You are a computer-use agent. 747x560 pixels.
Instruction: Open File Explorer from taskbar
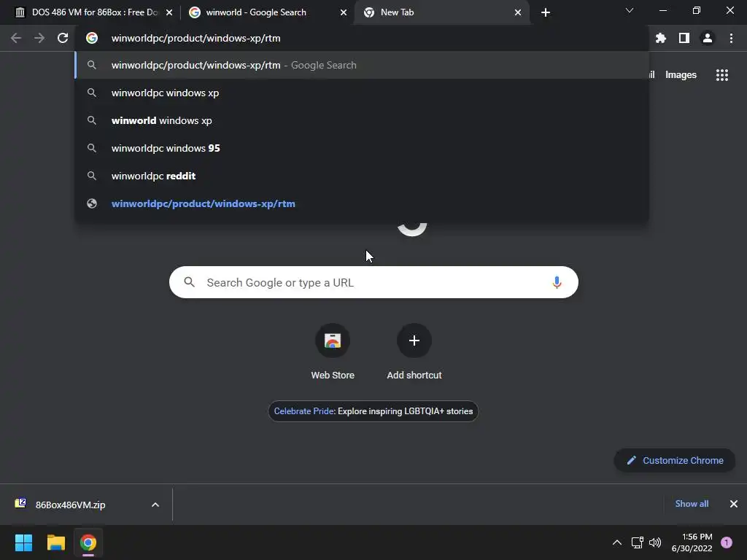pos(56,542)
